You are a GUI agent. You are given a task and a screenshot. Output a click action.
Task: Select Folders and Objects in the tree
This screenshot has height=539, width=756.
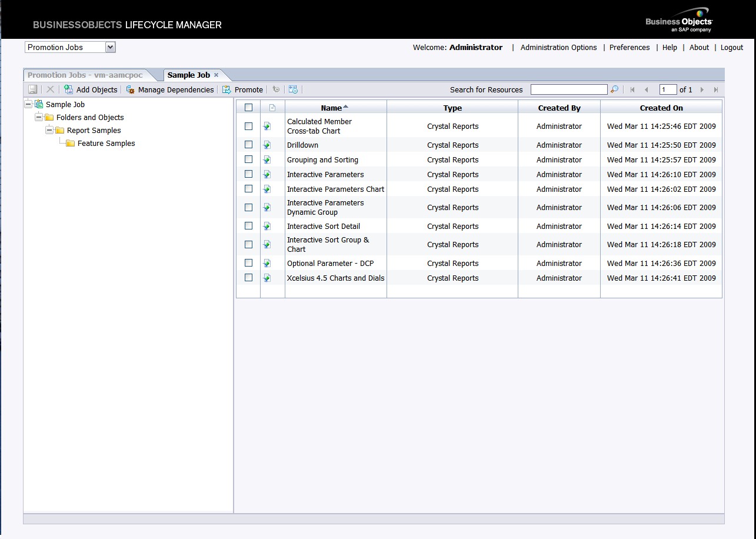pos(90,117)
